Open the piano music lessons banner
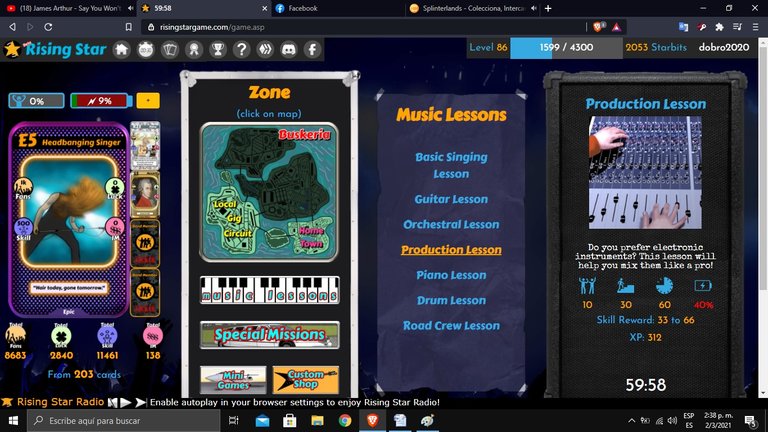Screen dimensions: 768x432 (x=269, y=290)
